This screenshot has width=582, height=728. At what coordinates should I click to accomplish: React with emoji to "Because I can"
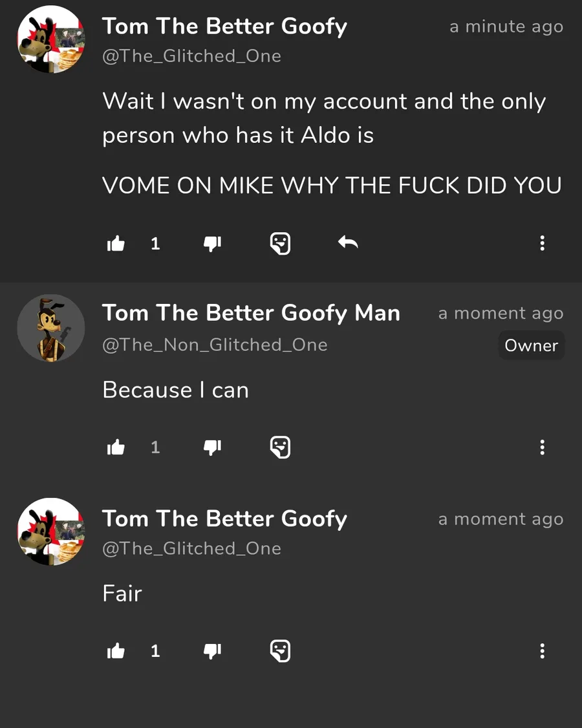[x=280, y=447]
